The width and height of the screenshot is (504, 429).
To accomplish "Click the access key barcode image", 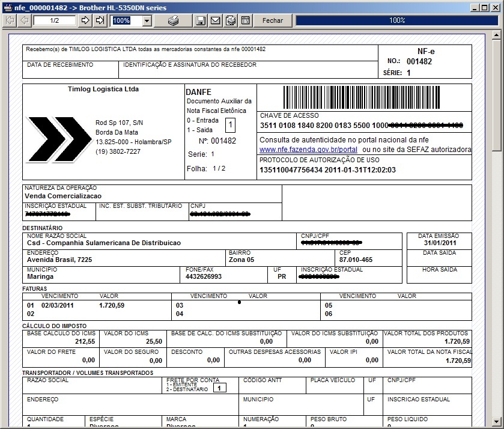I will click(362, 97).
